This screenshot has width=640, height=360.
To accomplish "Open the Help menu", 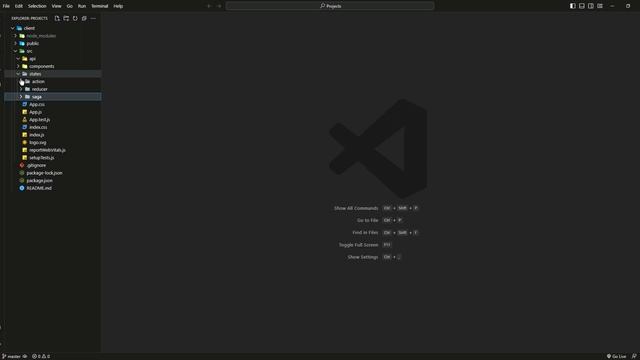I will tap(118, 6).
